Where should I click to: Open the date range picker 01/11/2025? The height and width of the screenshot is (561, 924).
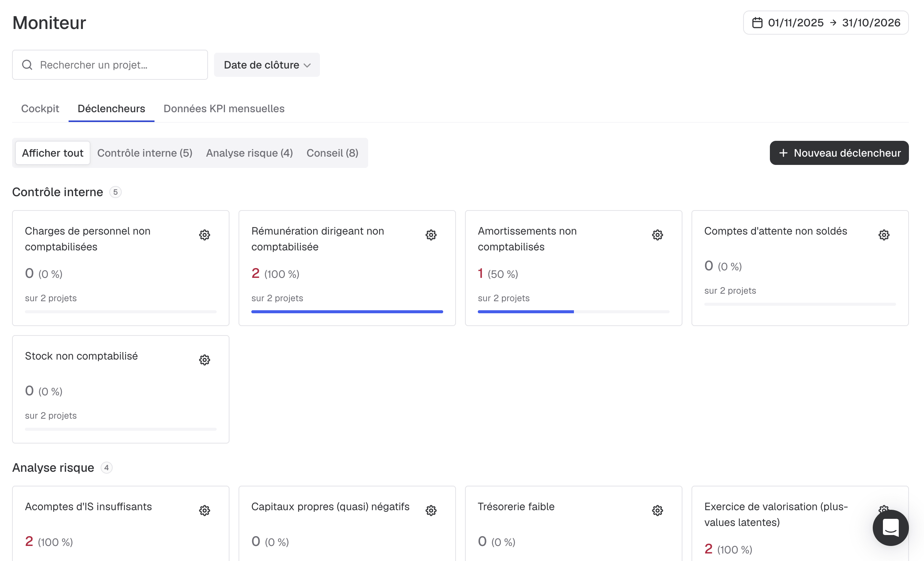click(826, 23)
